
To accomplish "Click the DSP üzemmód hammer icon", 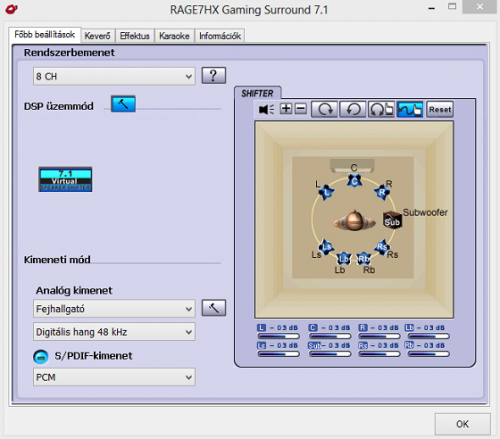I will 123,104.
